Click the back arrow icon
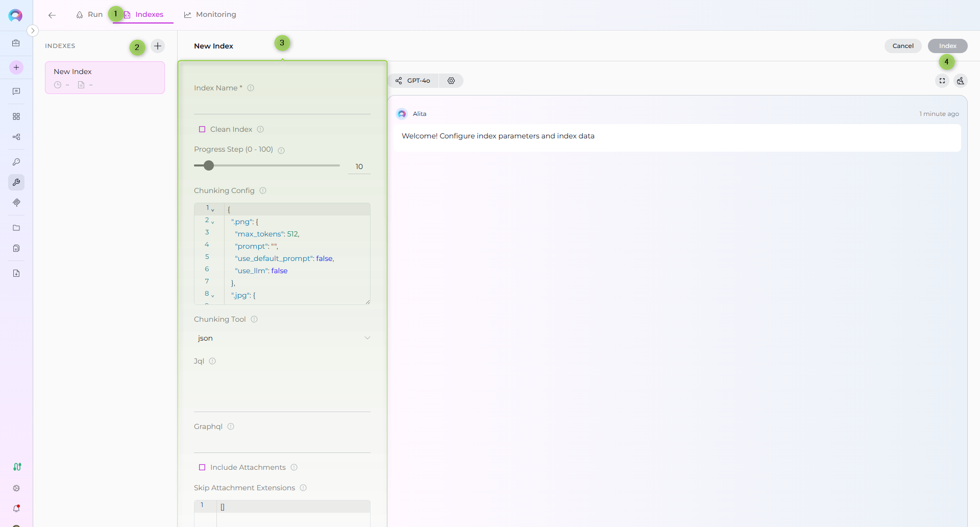Image resolution: width=980 pixels, height=527 pixels. pos(52,15)
